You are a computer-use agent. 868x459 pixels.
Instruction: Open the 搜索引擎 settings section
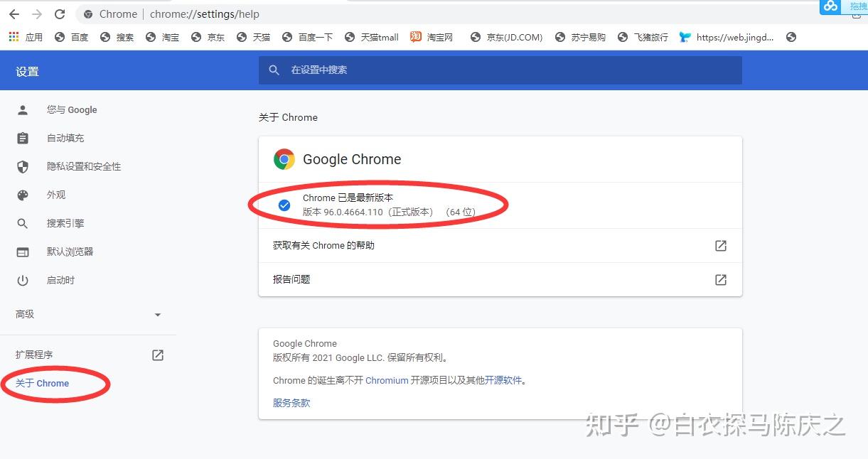click(x=65, y=223)
